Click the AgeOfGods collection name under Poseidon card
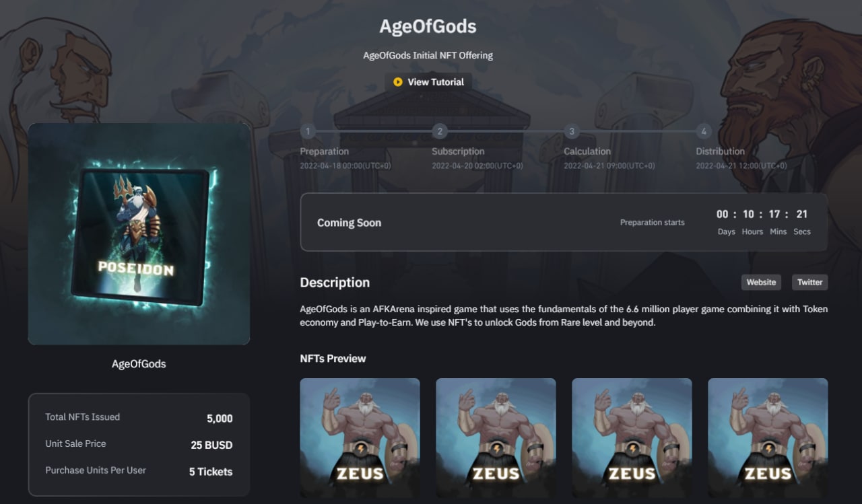 click(139, 364)
